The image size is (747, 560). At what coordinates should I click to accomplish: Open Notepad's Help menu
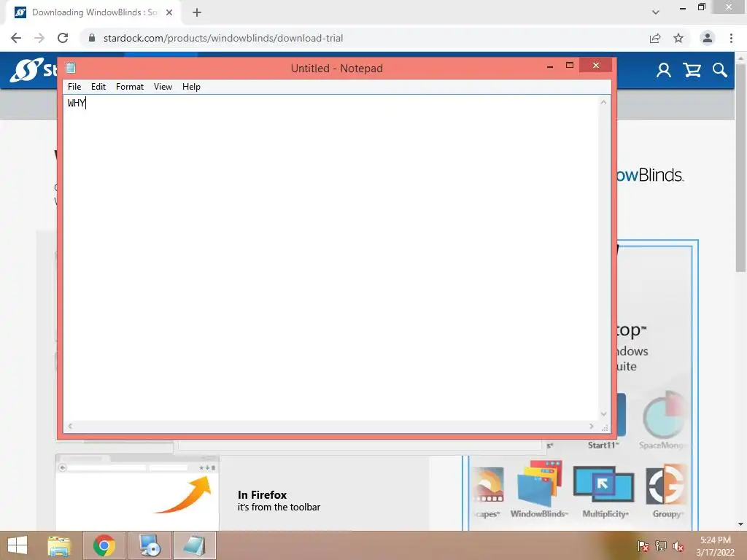[191, 87]
